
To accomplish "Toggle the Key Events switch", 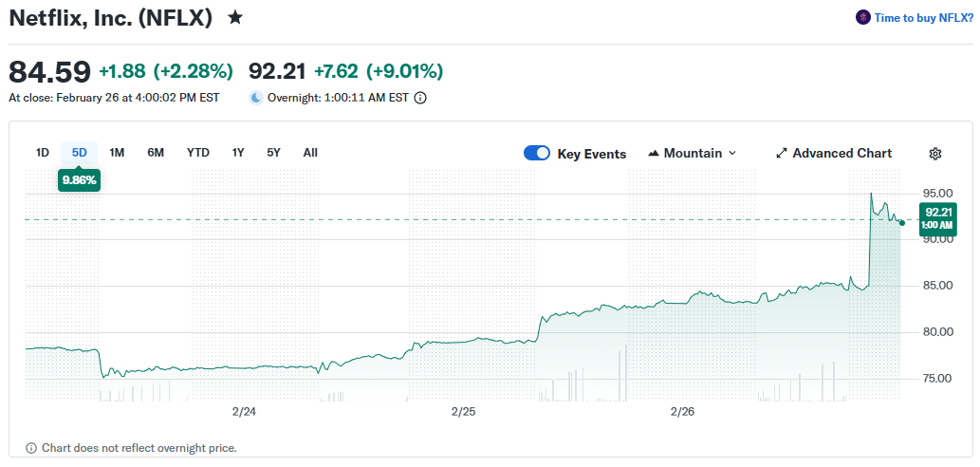I will 537,154.
